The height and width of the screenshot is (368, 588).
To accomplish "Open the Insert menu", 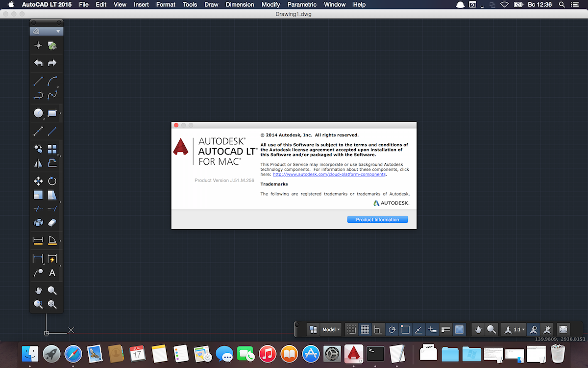I will click(x=141, y=4).
